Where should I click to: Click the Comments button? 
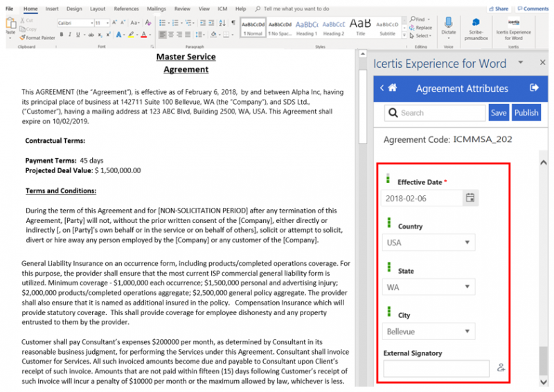pyautogui.click(x=533, y=8)
